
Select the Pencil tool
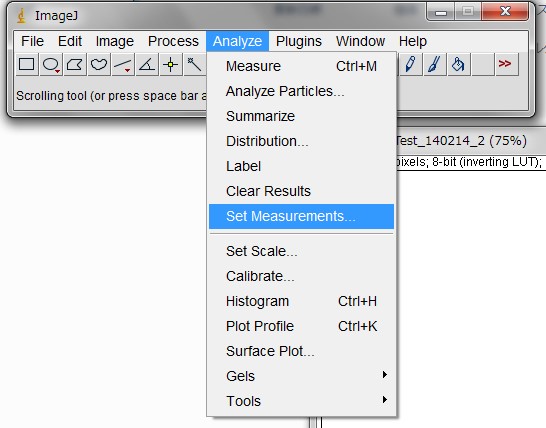click(411, 64)
